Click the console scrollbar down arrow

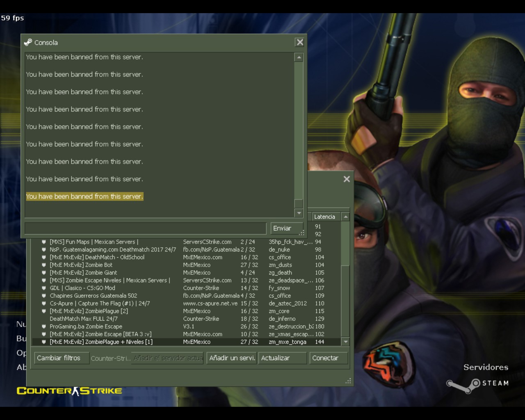point(299,213)
